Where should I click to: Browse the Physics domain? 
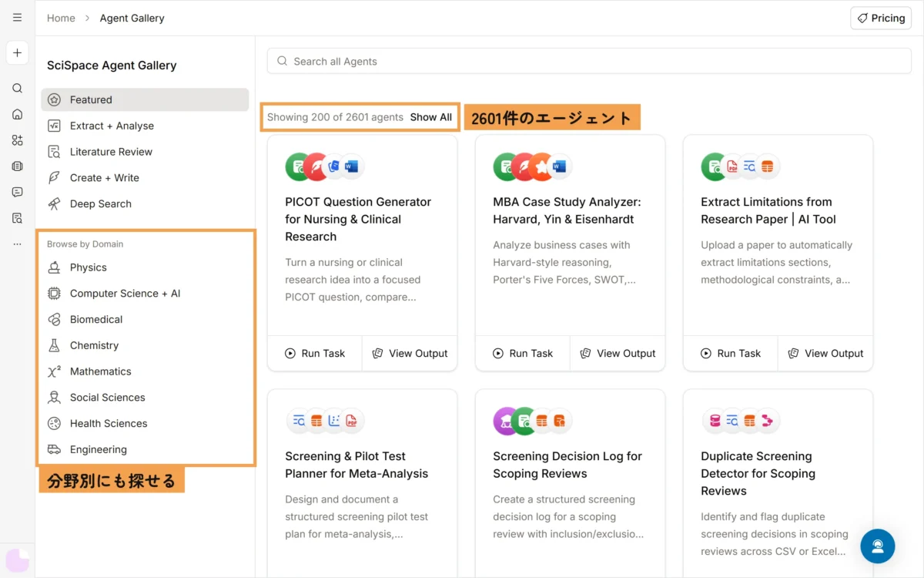pyautogui.click(x=145, y=267)
